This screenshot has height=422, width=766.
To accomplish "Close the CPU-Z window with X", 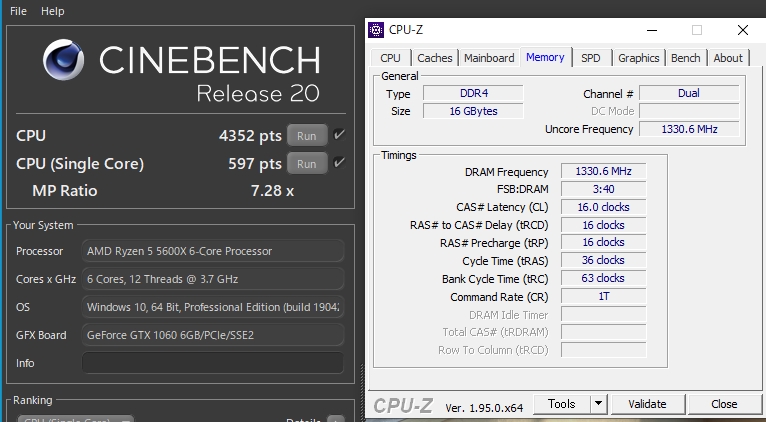I will (x=743, y=30).
